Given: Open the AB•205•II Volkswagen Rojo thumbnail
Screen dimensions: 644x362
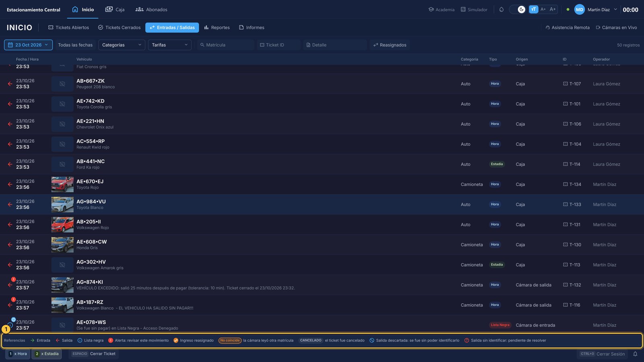Looking at the screenshot, I should [x=62, y=224].
